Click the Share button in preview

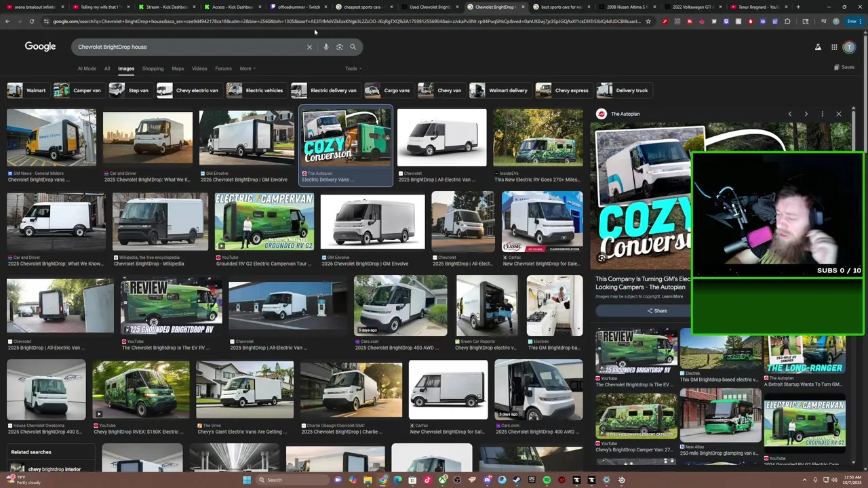[x=656, y=311]
